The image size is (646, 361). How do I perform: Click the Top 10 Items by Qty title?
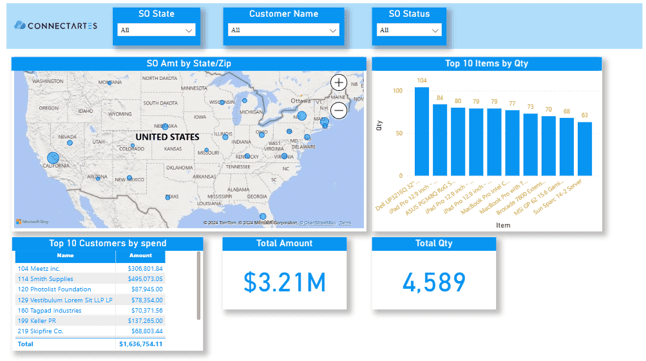click(487, 63)
